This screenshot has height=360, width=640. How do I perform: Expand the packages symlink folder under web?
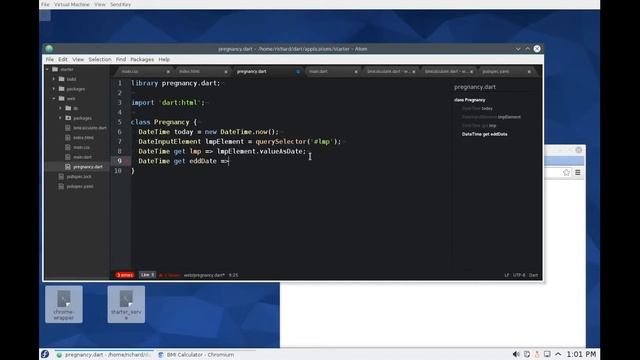click(60, 118)
